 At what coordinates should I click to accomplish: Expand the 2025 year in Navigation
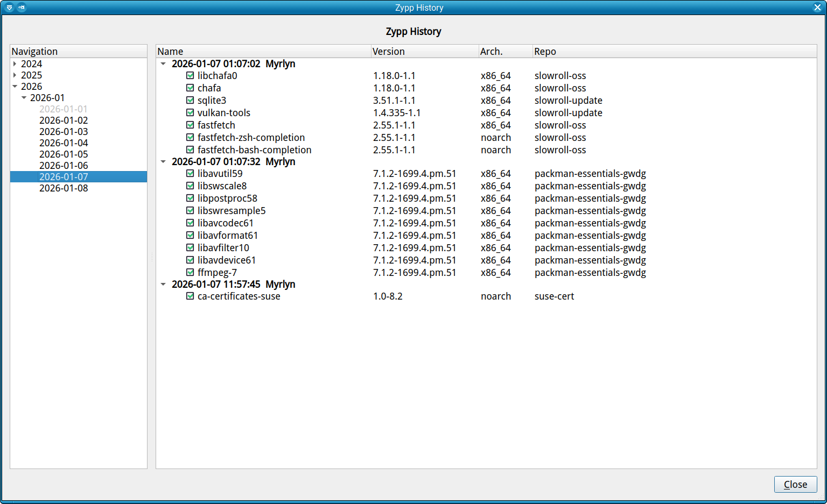coord(15,75)
